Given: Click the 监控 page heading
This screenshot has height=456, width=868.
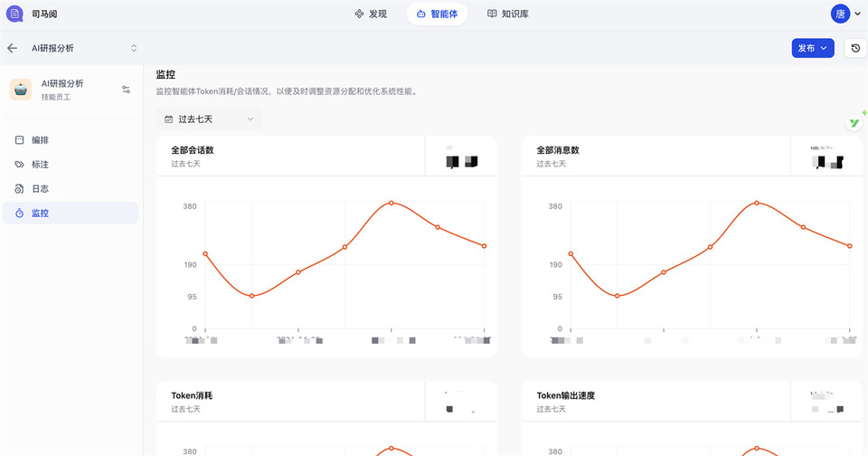Looking at the screenshot, I should 165,74.
